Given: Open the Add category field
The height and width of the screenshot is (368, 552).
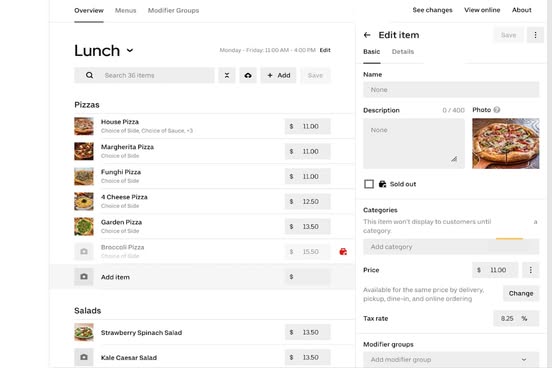Looking at the screenshot, I should (451, 247).
